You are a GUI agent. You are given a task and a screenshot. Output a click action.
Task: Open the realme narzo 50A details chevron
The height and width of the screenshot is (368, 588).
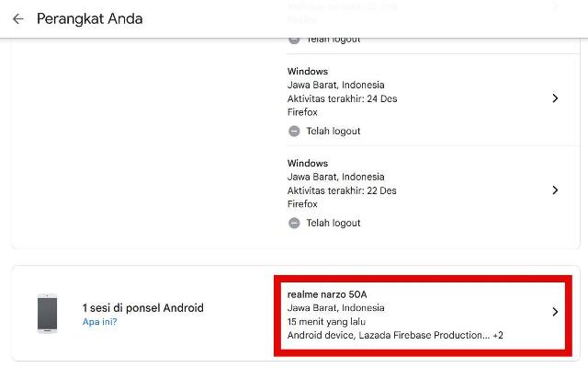pyautogui.click(x=555, y=312)
